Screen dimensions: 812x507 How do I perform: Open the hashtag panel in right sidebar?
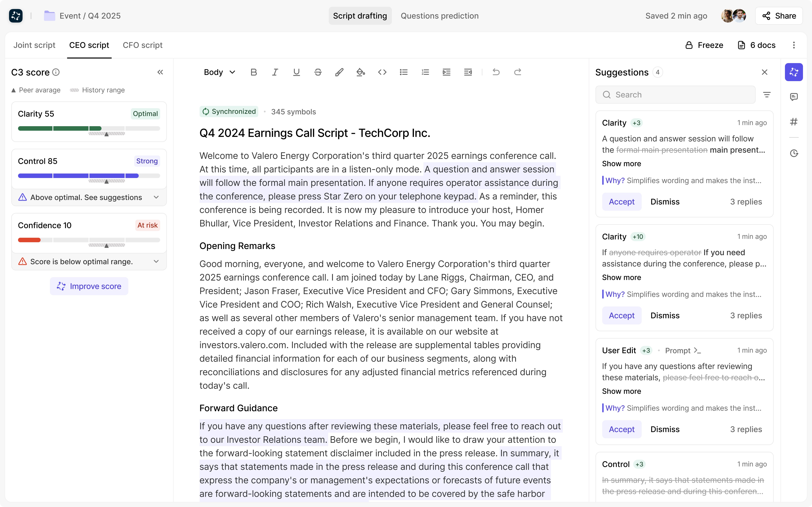coord(794,122)
